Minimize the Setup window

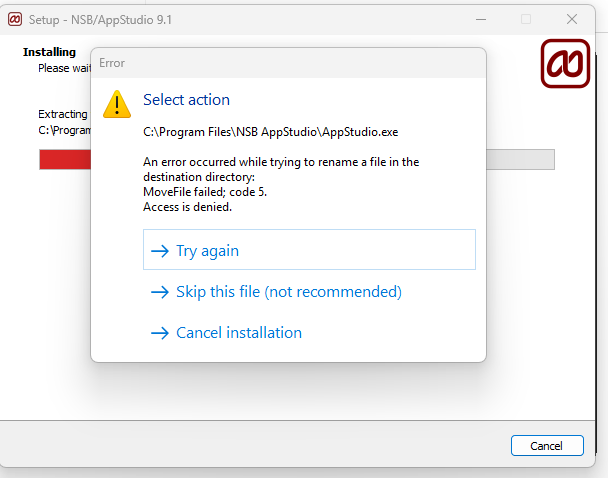[x=481, y=19]
